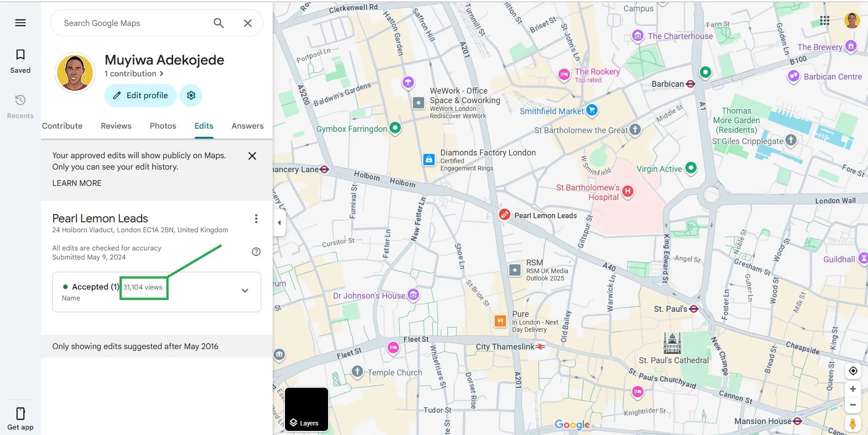Open Google apps grid
This screenshot has width=868, height=435.
(824, 20)
